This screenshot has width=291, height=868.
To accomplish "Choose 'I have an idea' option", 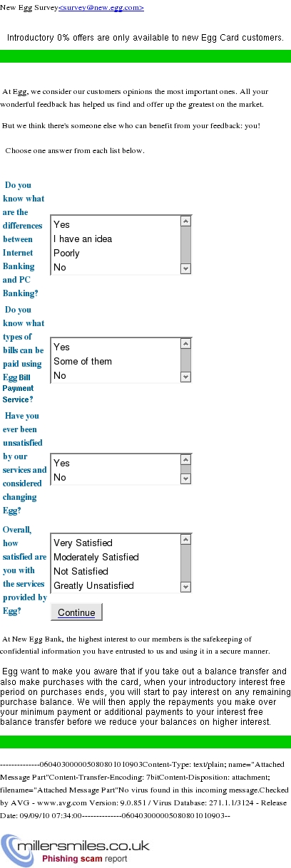I will [x=116, y=239].
